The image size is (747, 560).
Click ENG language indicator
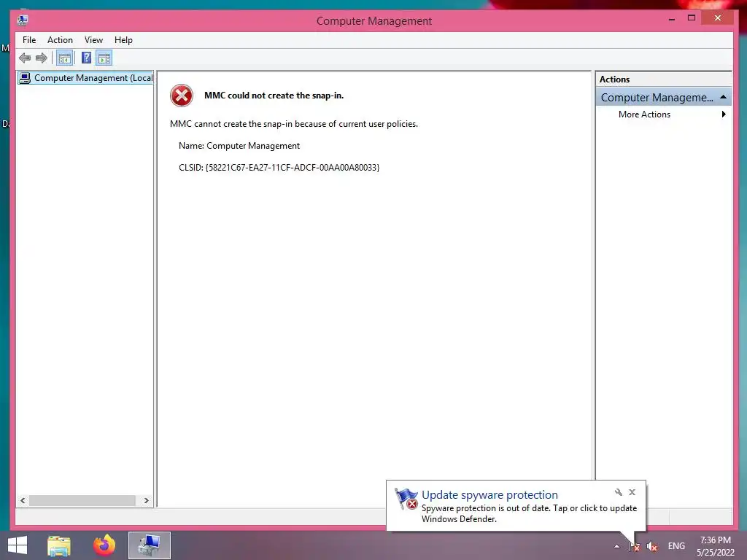[x=676, y=546]
